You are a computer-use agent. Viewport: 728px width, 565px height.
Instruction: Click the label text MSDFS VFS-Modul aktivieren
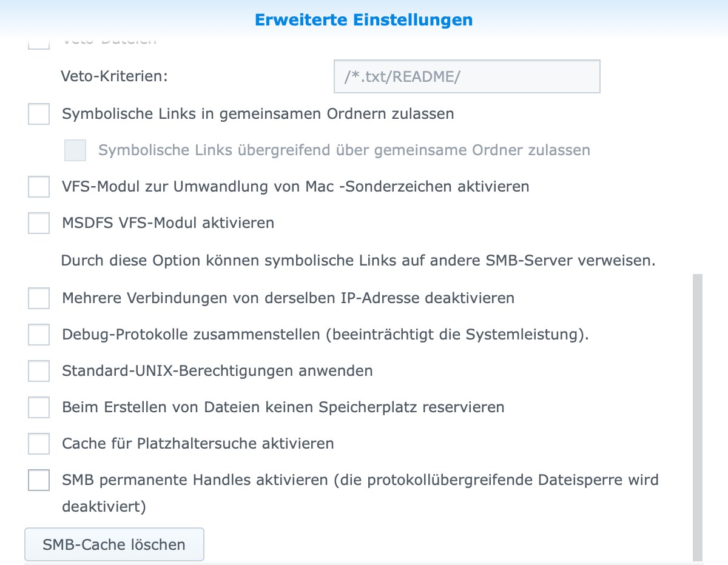pyautogui.click(x=168, y=223)
